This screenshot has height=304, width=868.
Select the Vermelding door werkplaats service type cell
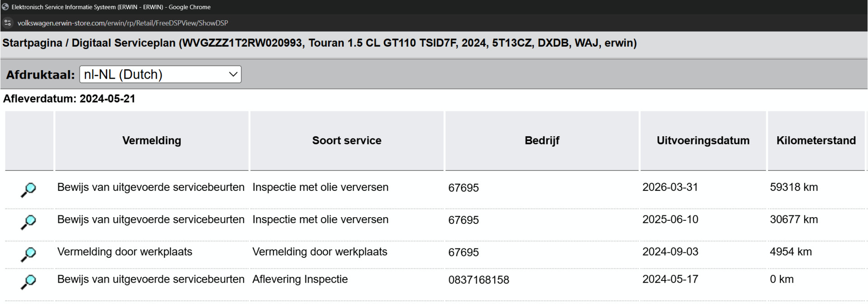320,252
